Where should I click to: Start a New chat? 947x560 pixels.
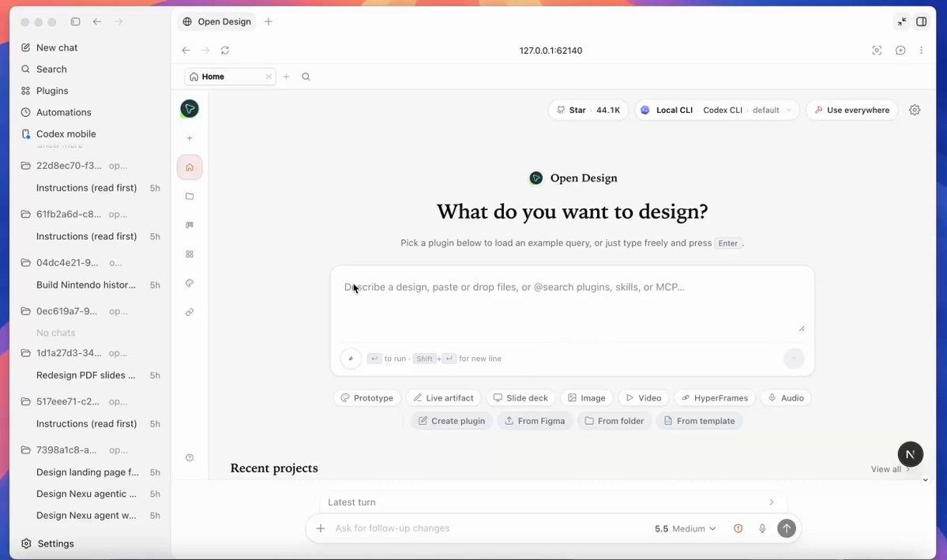57,47
